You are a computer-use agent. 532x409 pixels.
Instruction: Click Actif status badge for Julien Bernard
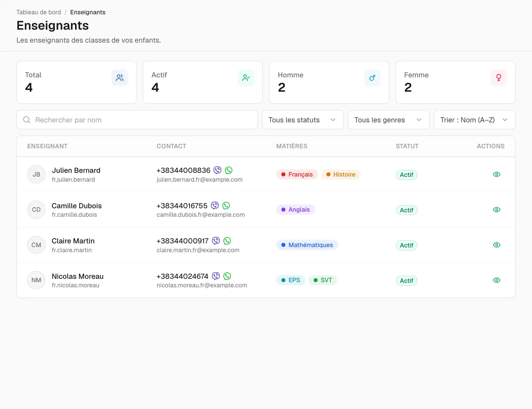tap(407, 175)
